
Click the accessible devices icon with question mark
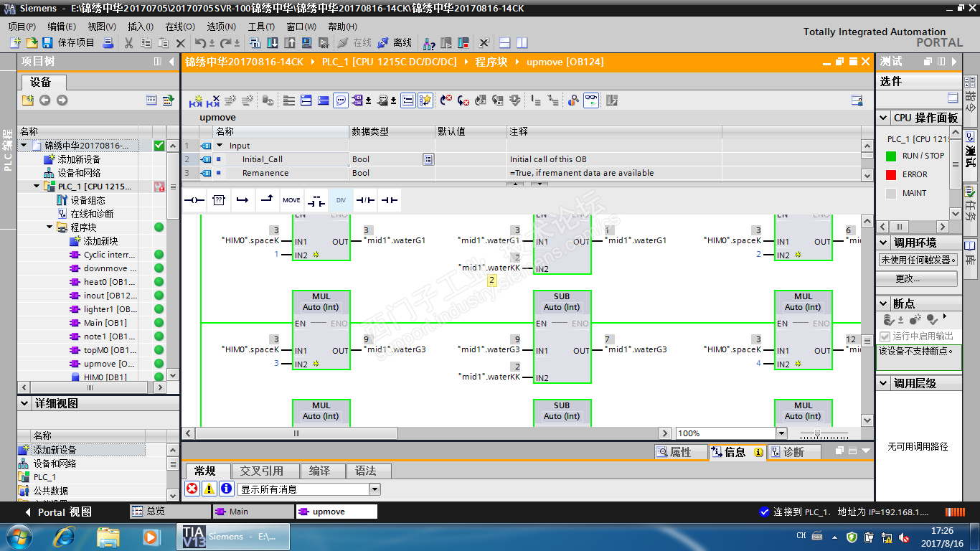[x=429, y=42]
